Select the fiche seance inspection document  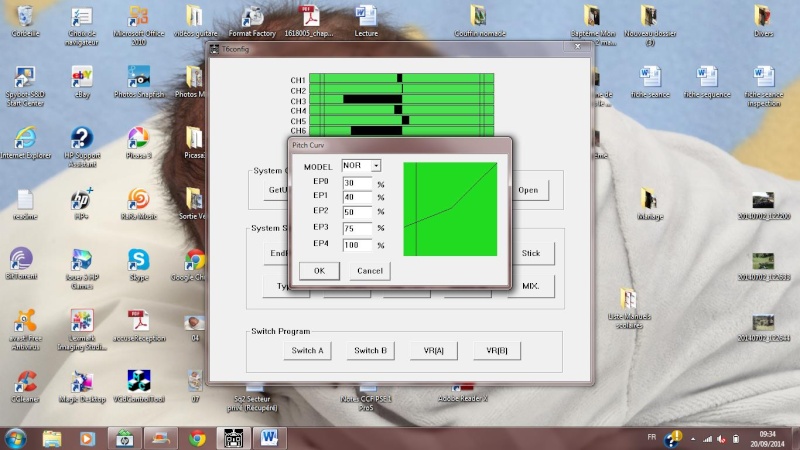click(x=763, y=86)
